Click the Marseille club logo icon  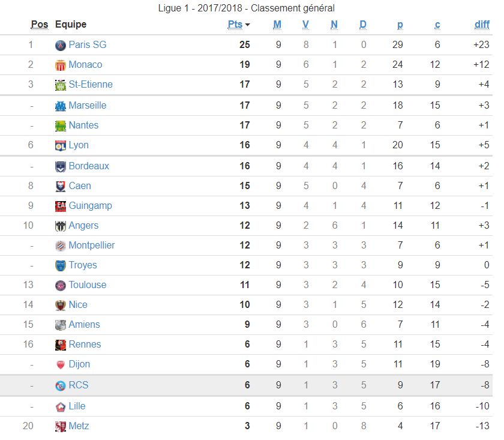click(60, 106)
